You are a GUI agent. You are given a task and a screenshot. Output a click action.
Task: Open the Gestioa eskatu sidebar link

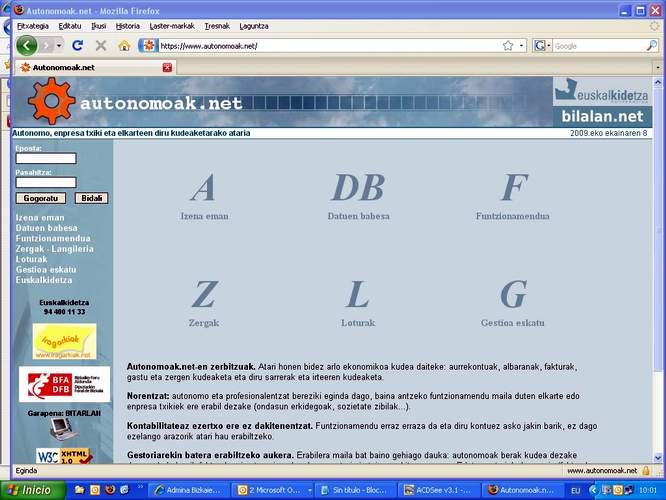coord(46,269)
